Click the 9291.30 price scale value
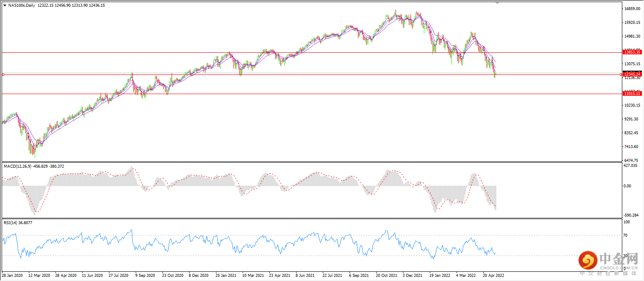 point(631,119)
